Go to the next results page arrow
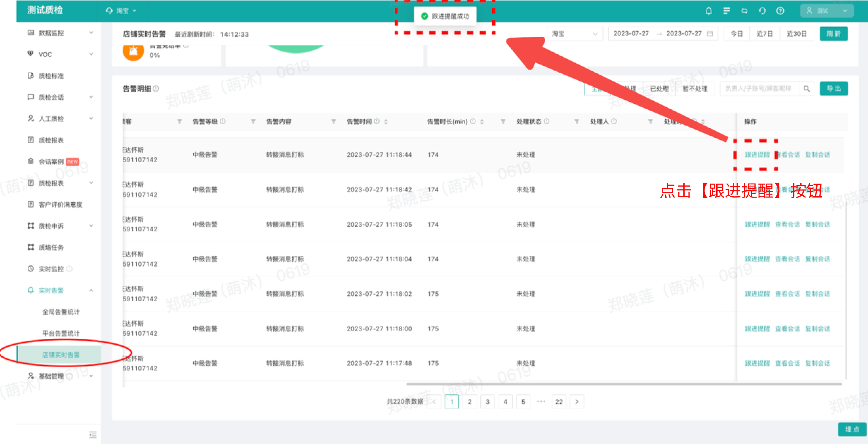The height and width of the screenshot is (444, 868). (576, 402)
